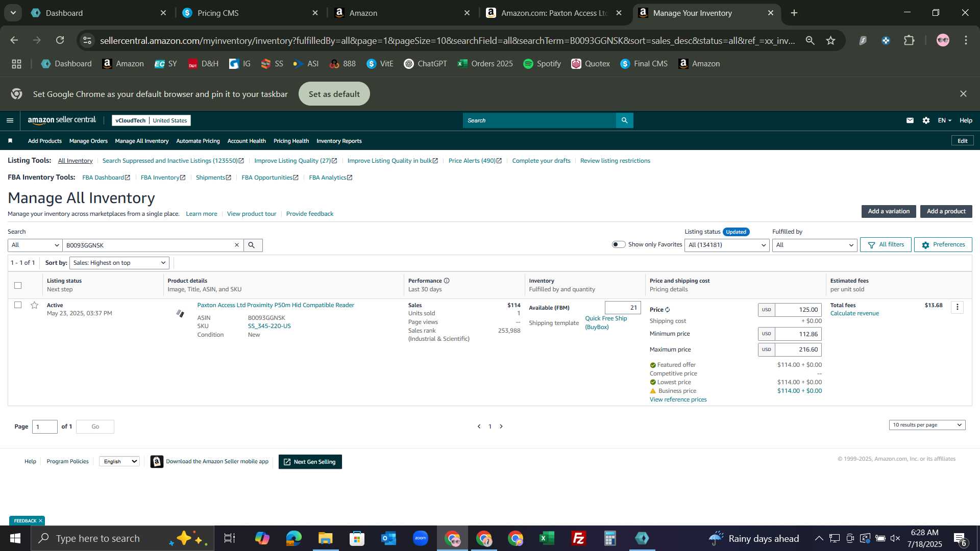Go to the next results page arrow
Viewport: 980px width, 551px height.
pyautogui.click(x=501, y=427)
